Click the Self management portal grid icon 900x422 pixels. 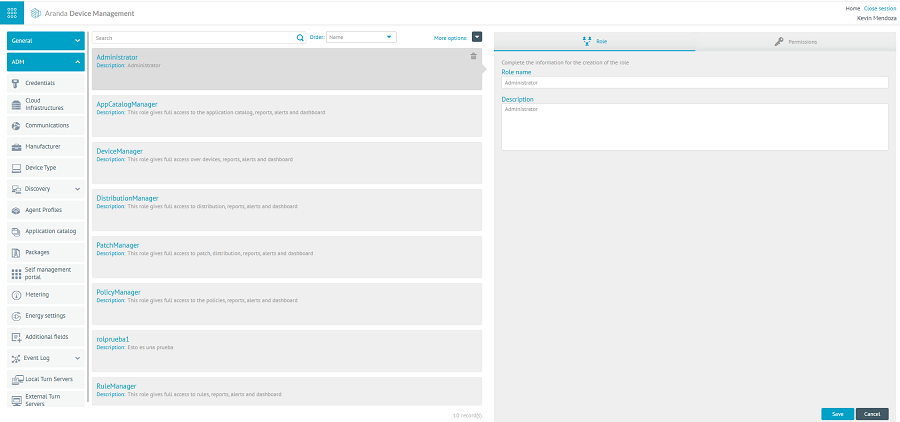click(x=16, y=273)
